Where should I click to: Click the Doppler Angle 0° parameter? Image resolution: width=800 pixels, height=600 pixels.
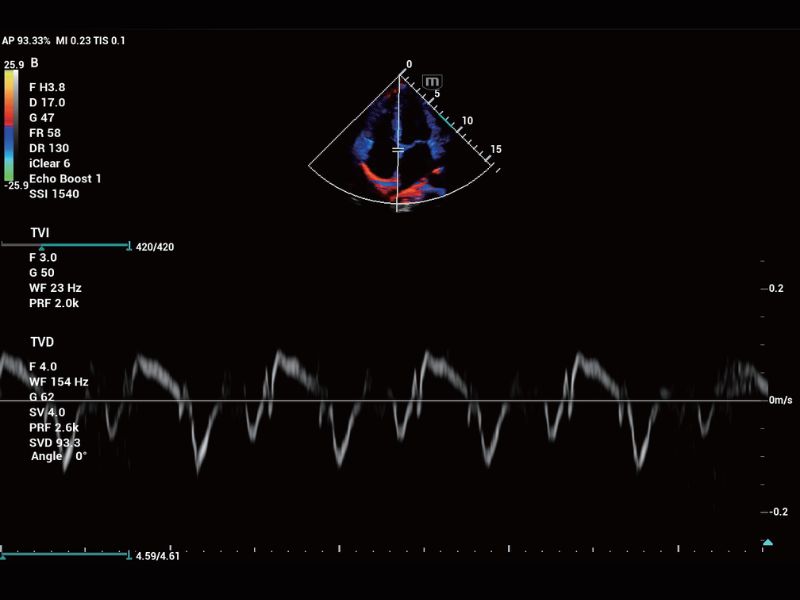coord(60,456)
